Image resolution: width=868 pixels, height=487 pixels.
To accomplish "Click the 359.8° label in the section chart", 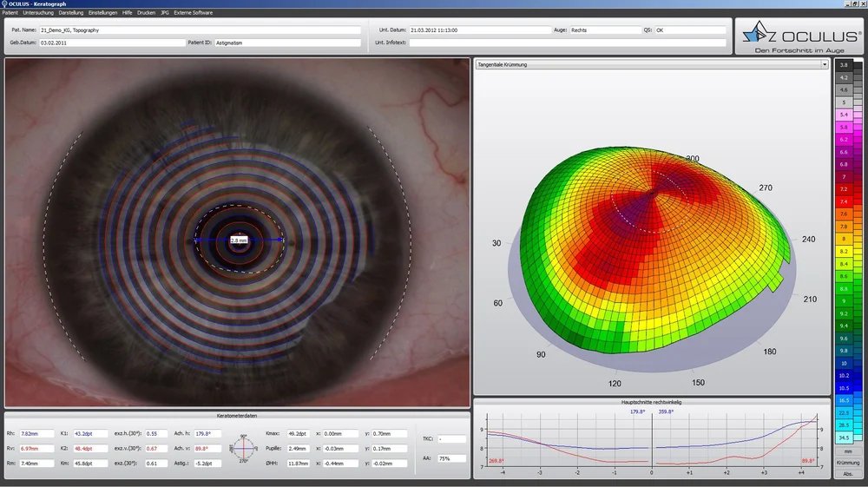I will tap(666, 411).
